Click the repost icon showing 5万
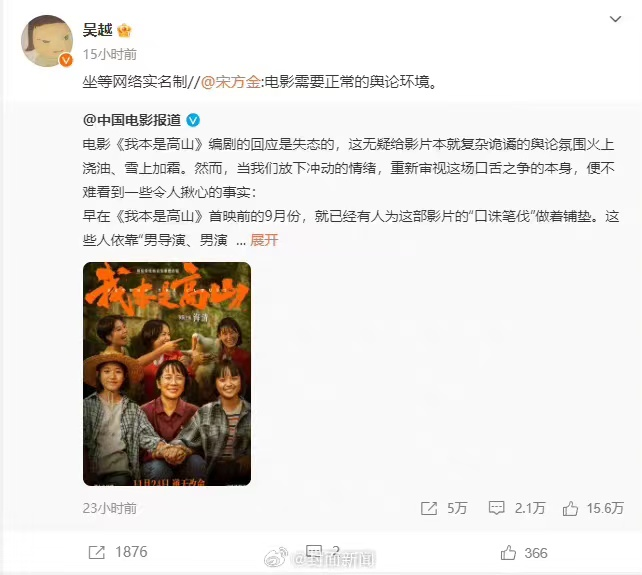642x575 pixels. pyautogui.click(x=429, y=508)
